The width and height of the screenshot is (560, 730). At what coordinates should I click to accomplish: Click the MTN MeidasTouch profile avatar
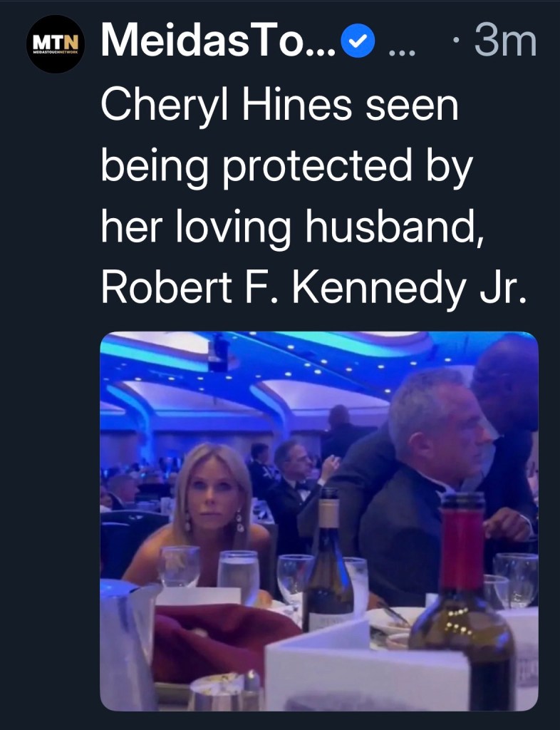(x=55, y=45)
